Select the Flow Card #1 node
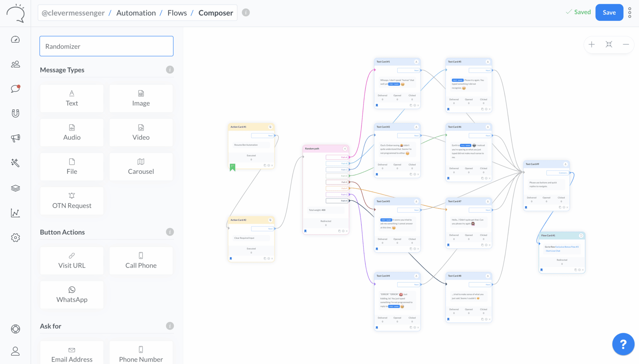639x364 pixels. point(562,253)
